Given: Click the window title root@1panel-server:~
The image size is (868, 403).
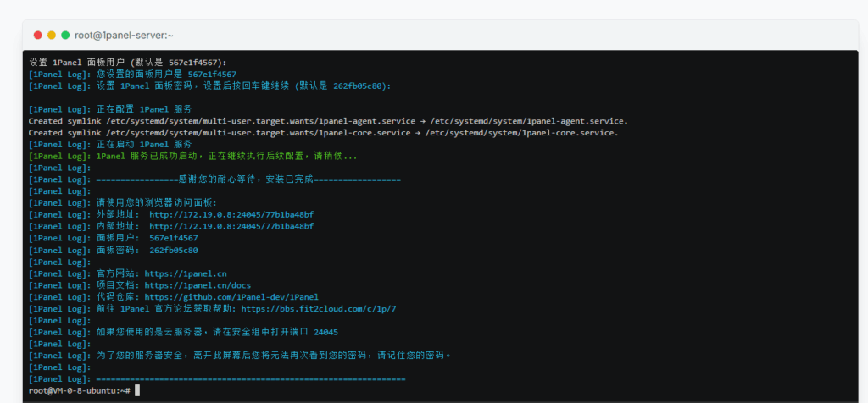Looking at the screenshot, I should [x=124, y=35].
